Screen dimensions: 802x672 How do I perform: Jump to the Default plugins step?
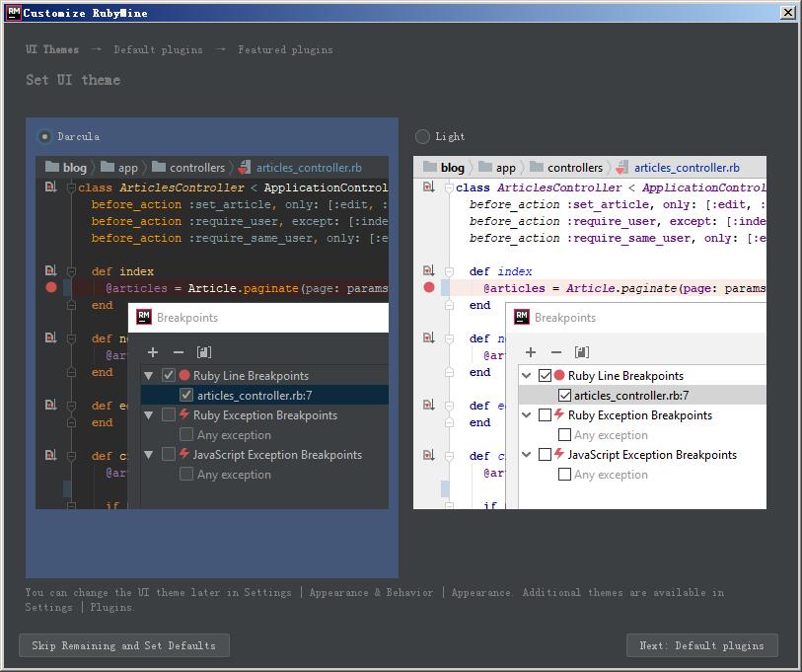(158, 49)
